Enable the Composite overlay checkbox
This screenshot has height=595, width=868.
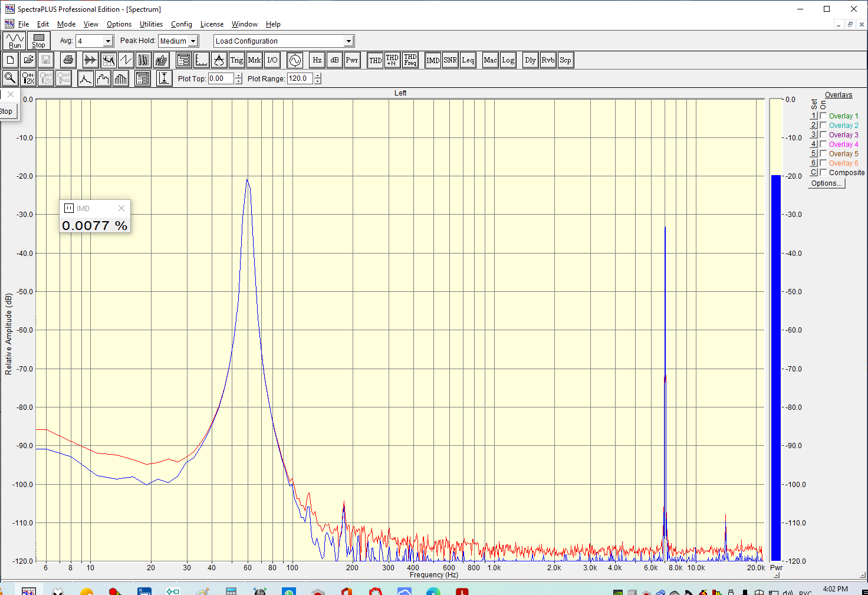(x=823, y=172)
